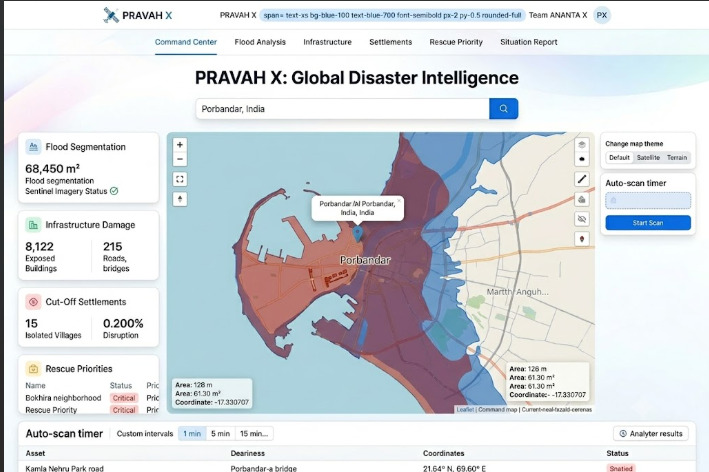Zoom out on the map

[x=180, y=159]
